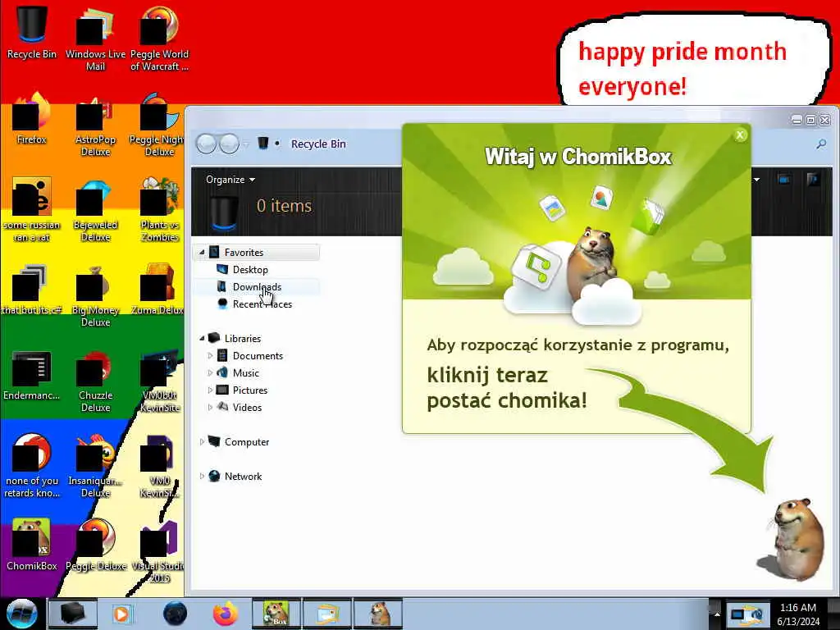This screenshot has height=630, width=840.
Task: Select the Pictures library
Action: tap(242, 390)
